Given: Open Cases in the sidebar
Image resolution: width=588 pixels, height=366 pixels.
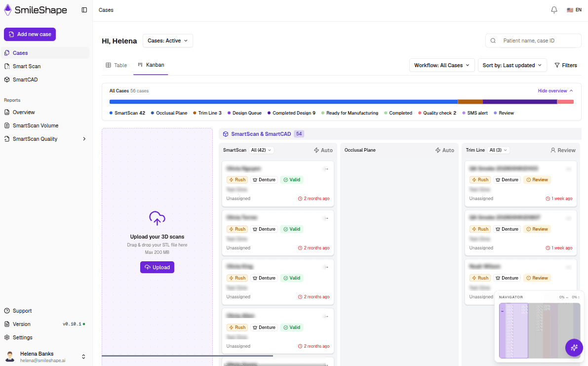Looking at the screenshot, I should pyautogui.click(x=46, y=53).
